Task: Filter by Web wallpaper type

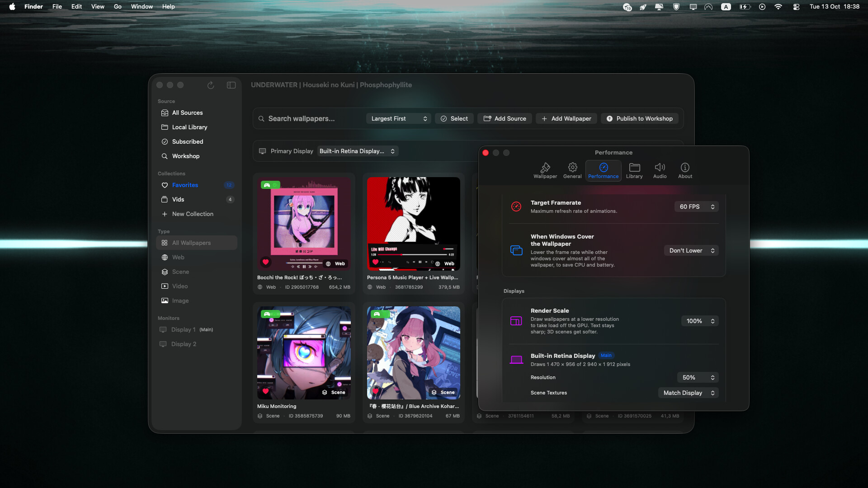Action: coord(197,257)
